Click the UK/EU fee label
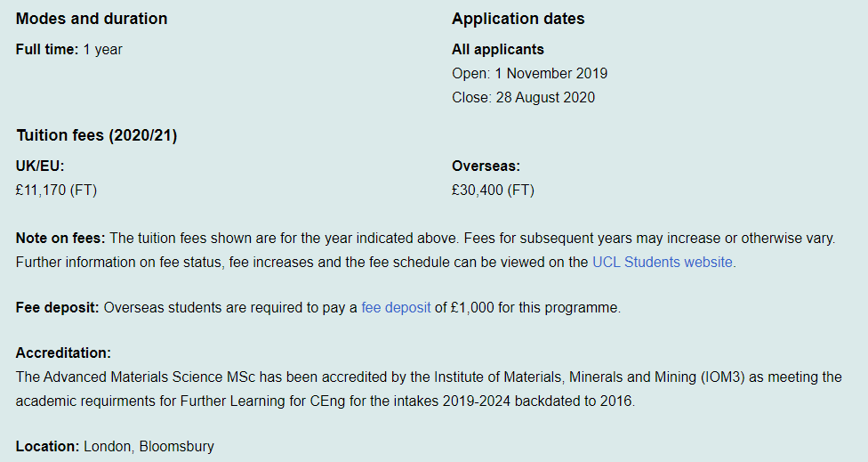 click(40, 166)
